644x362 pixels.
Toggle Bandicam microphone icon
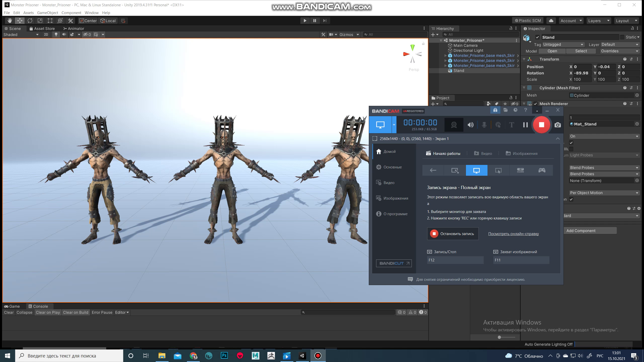point(484,125)
